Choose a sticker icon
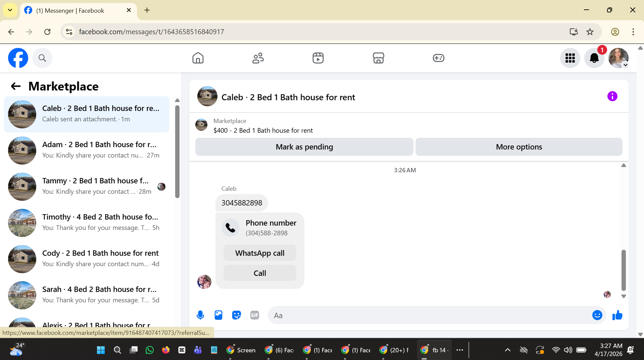The height and width of the screenshot is (360, 644). tap(237, 315)
